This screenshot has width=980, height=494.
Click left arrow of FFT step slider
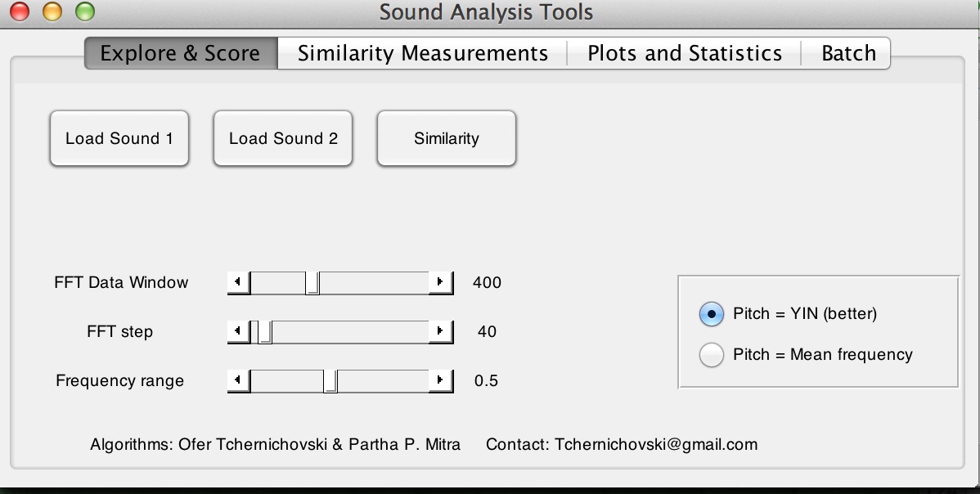237,332
